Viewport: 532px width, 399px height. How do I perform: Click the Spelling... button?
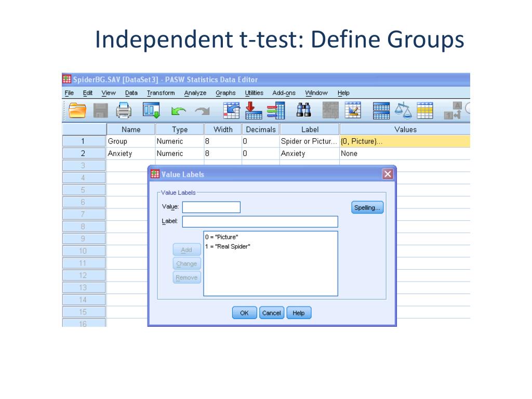pyautogui.click(x=367, y=208)
